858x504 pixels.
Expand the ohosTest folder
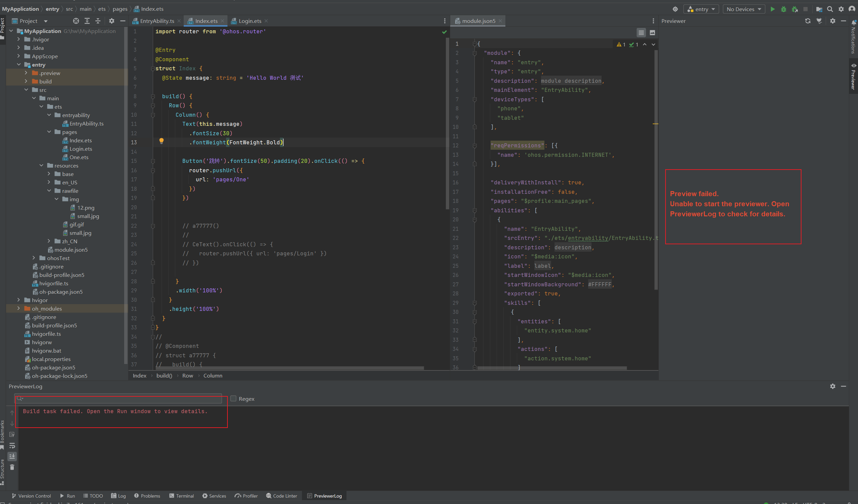point(34,258)
